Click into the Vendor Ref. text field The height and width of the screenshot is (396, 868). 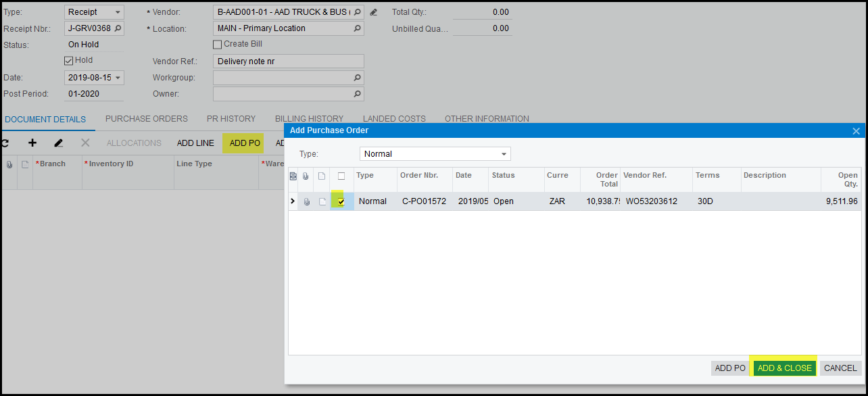point(288,61)
